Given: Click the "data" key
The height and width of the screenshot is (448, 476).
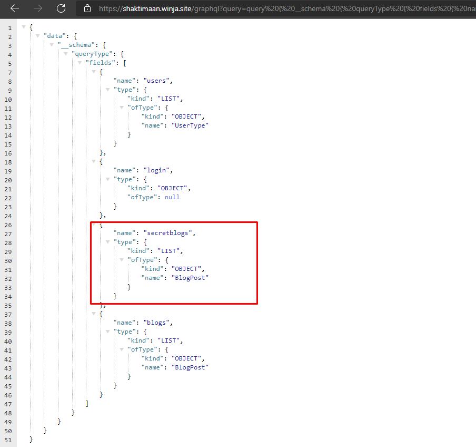Looking at the screenshot, I should click(x=55, y=36).
